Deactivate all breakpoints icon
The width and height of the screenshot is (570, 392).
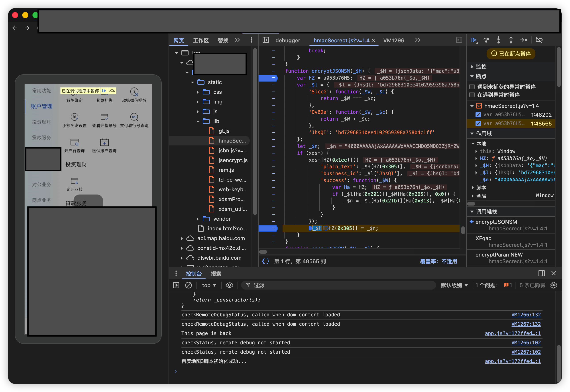tap(539, 40)
